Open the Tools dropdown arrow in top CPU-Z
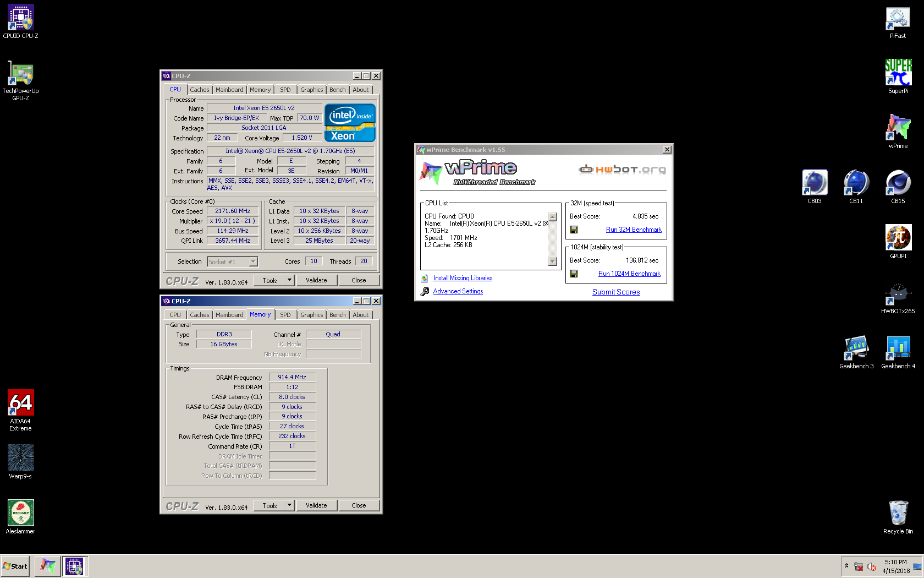 point(290,280)
